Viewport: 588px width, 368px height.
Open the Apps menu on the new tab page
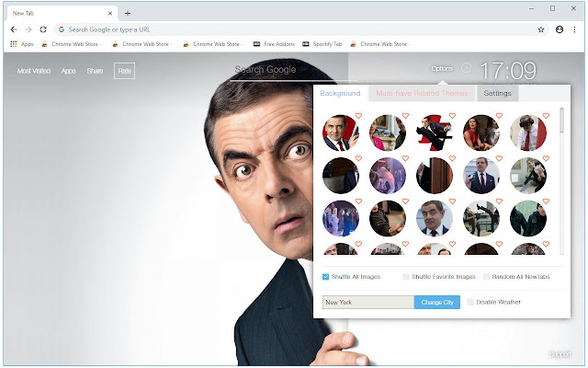click(69, 71)
